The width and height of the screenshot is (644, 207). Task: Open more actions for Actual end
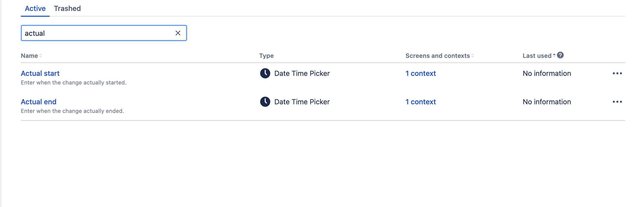(x=617, y=102)
